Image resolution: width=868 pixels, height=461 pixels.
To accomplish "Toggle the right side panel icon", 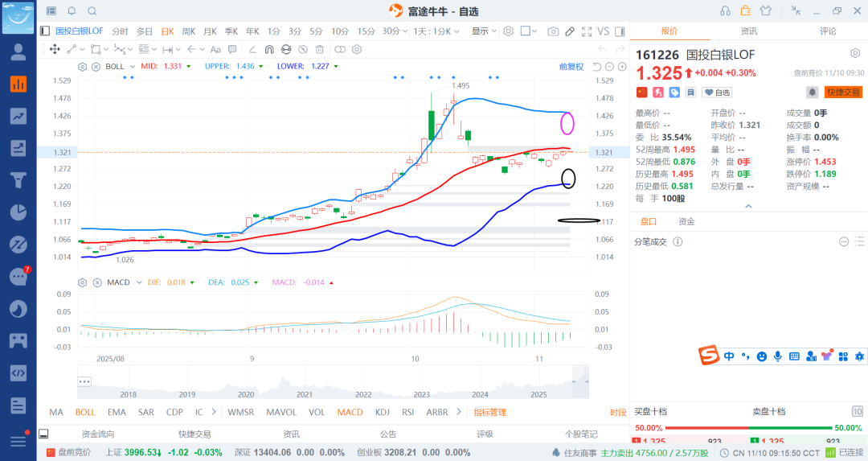I will click(620, 31).
